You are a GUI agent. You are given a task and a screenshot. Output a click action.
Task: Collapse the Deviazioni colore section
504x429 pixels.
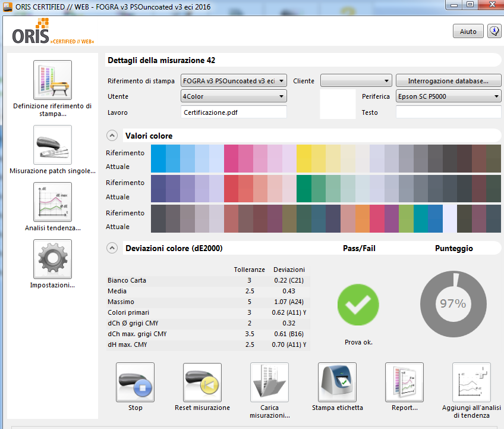coord(112,248)
